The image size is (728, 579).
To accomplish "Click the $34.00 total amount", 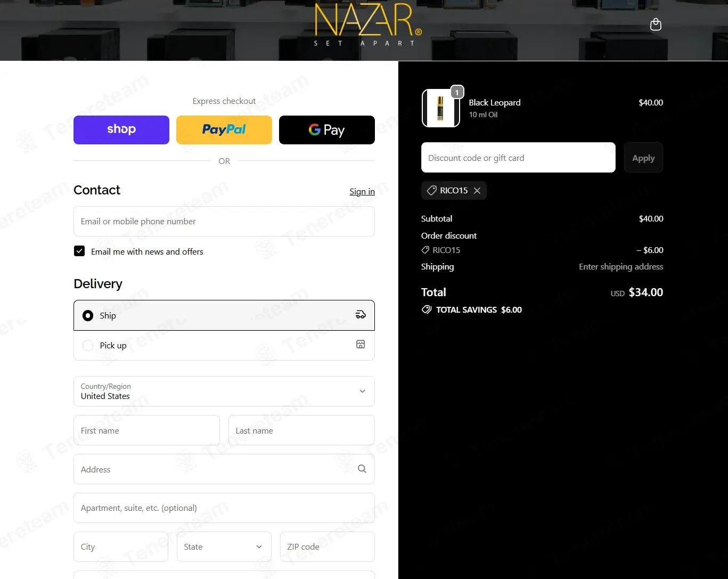I will click(646, 292).
